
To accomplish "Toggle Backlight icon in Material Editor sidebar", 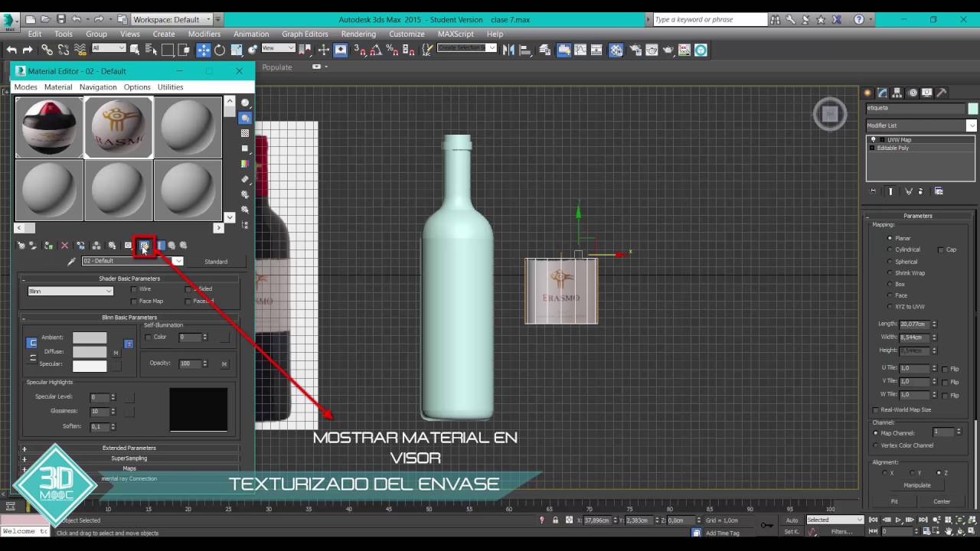I will point(245,118).
